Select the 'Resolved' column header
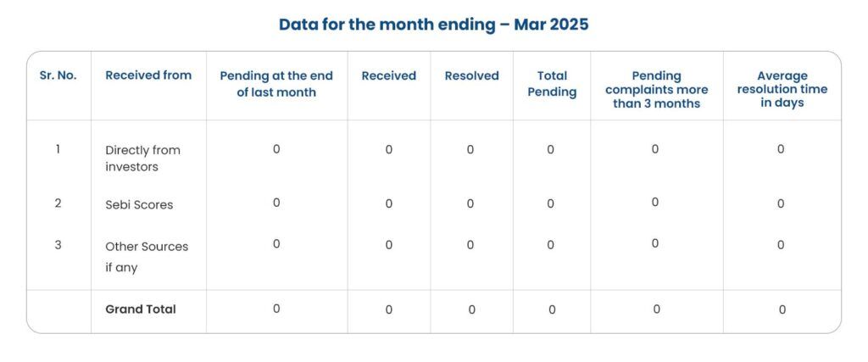Image resolution: width=868 pixels, height=362 pixels. click(x=471, y=75)
